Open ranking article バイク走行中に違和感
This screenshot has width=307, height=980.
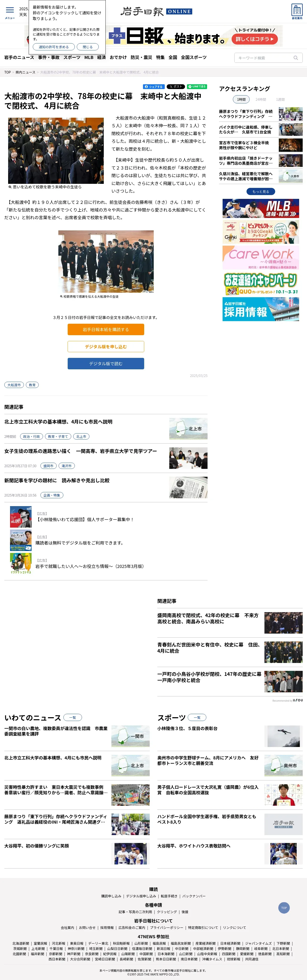[246, 129]
